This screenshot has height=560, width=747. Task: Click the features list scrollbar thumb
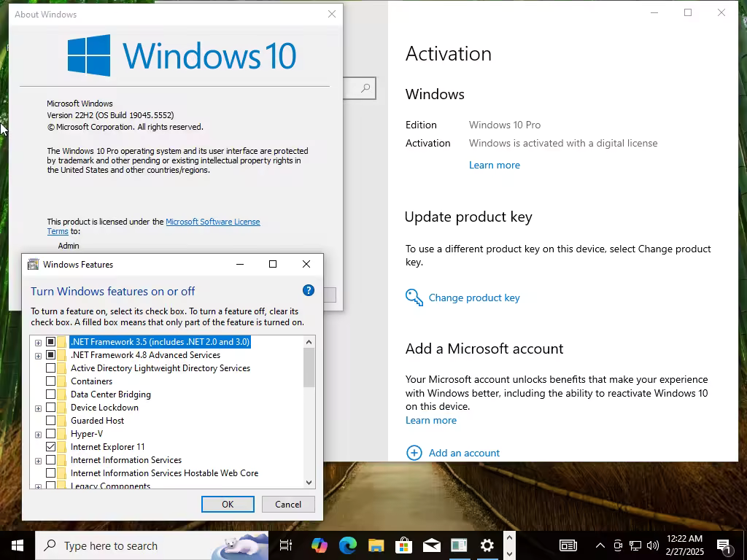coord(309,367)
